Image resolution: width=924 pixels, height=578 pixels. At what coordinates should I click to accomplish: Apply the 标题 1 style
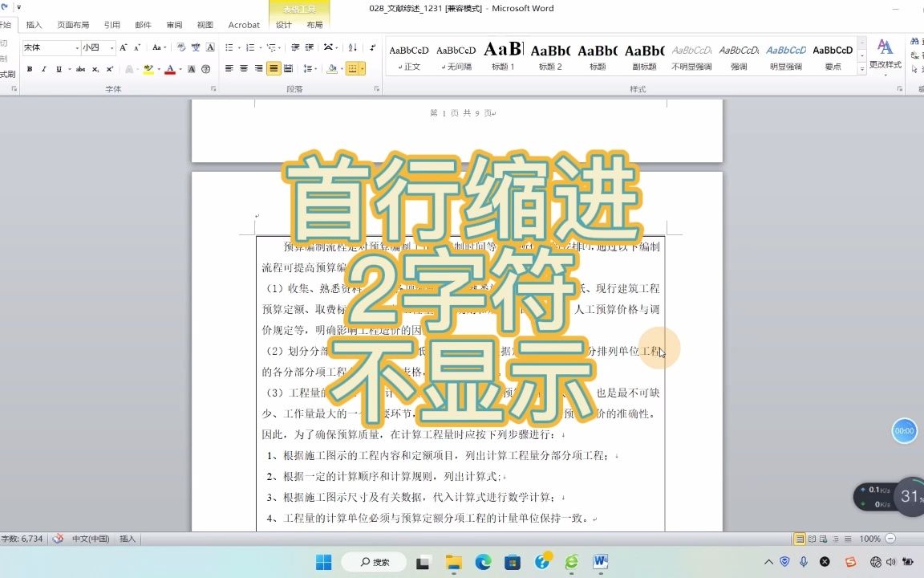(503, 57)
